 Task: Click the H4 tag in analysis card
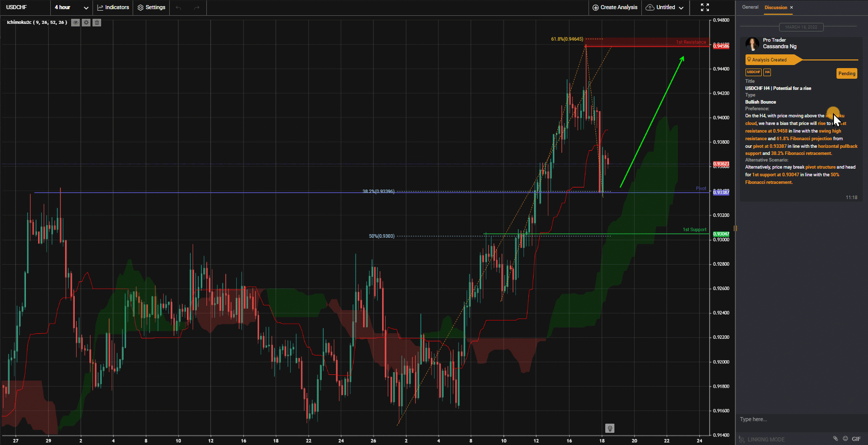(x=767, y=72)
